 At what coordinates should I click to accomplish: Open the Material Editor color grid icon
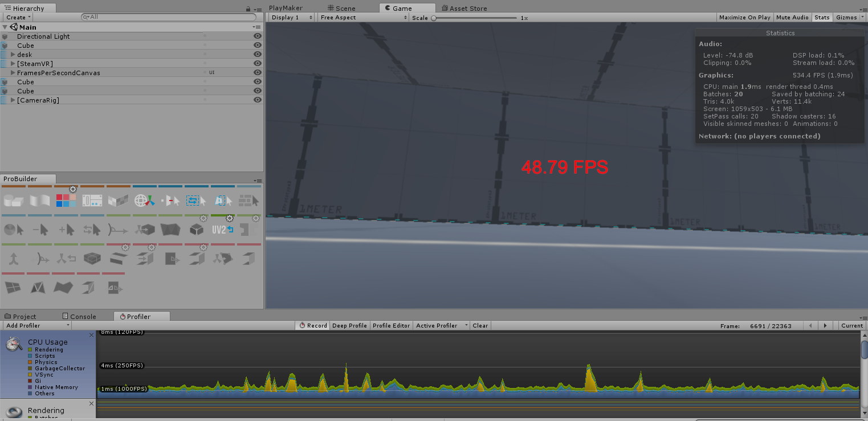[x=66, y=201]
